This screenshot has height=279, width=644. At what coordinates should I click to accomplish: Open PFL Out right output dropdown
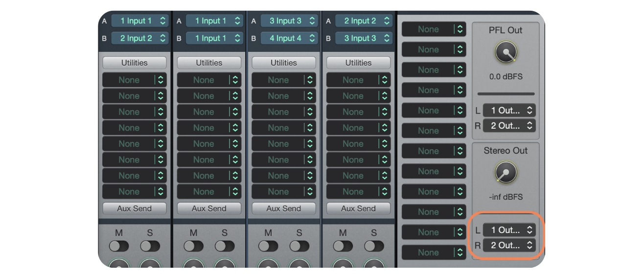(509, 126)
